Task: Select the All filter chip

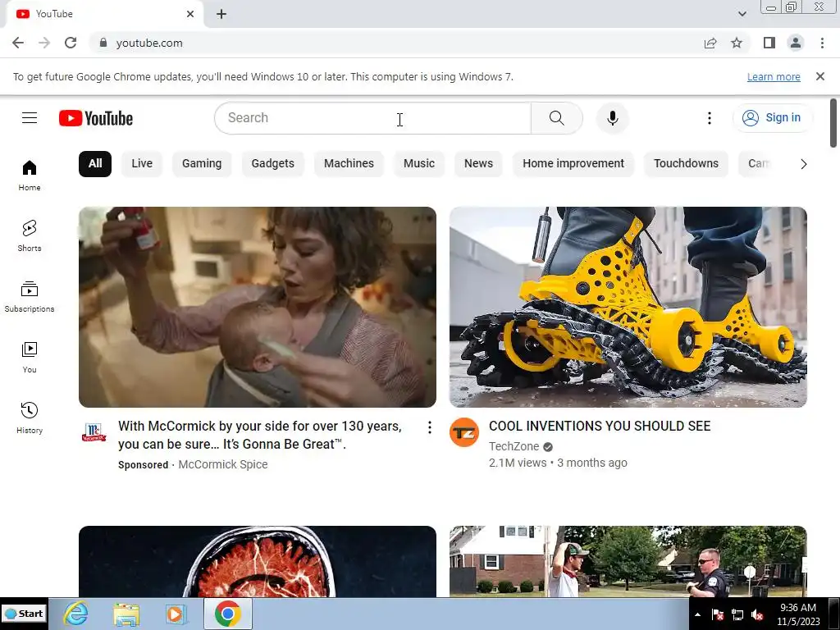Action: click(95, 164)
